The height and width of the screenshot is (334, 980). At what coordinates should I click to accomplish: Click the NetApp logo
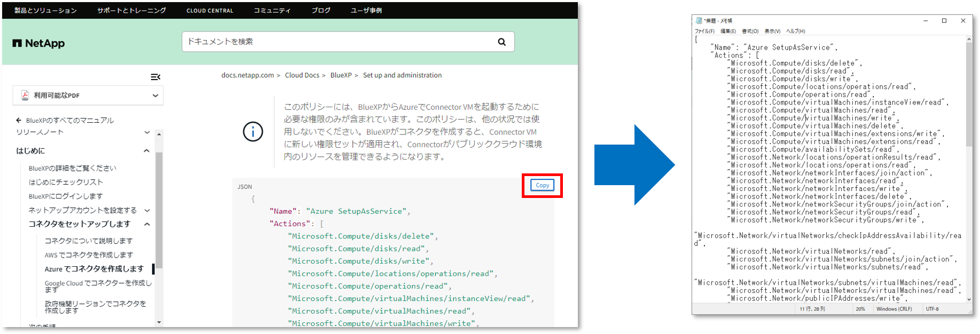[38, 43]
